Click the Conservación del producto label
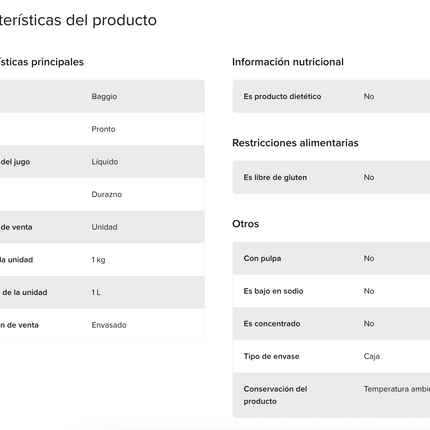Viewport: 430px width, 430px height. point(275,395)
